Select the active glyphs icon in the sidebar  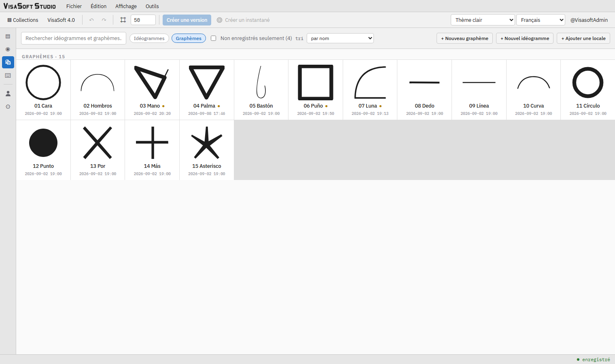8,62
